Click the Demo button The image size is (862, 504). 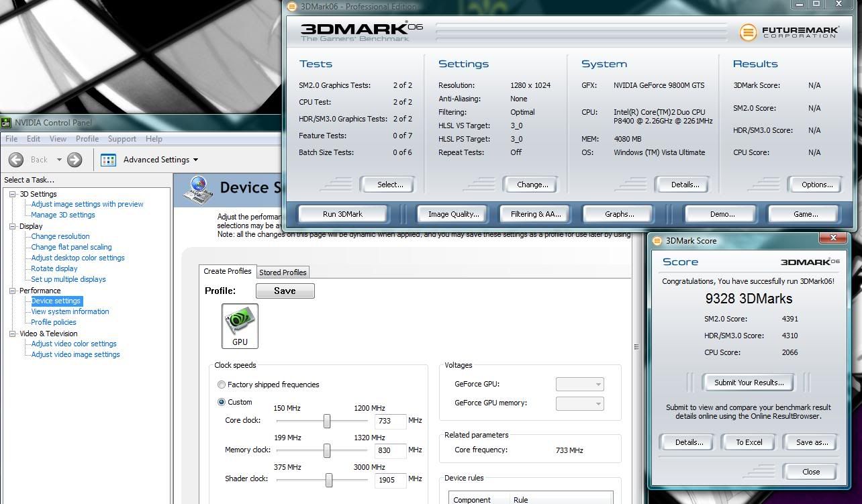(722, 214)
